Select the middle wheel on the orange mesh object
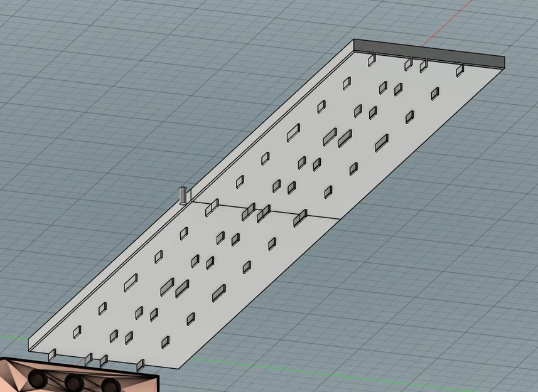 74,383
